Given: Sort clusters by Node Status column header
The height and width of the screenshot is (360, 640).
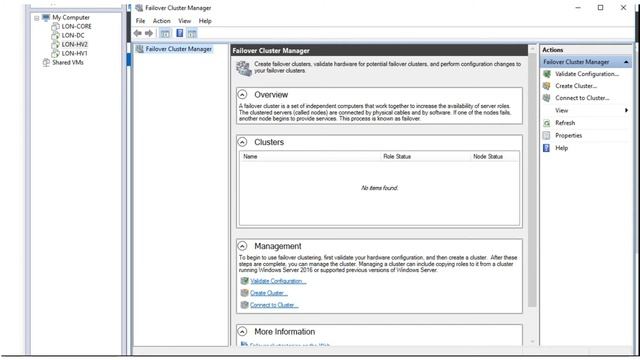Looking at the screenshot, I should click(x=495, y=156).
